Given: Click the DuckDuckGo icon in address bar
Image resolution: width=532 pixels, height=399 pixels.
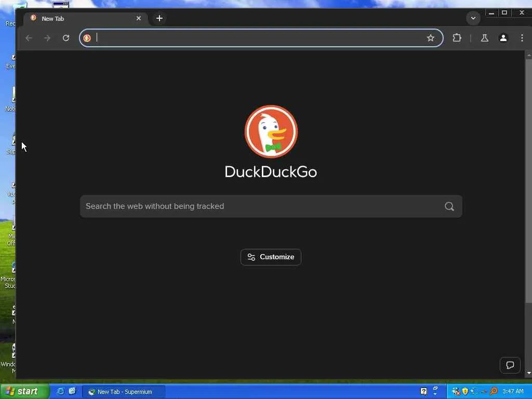Looking at the screenshot, I should [87, 38].
